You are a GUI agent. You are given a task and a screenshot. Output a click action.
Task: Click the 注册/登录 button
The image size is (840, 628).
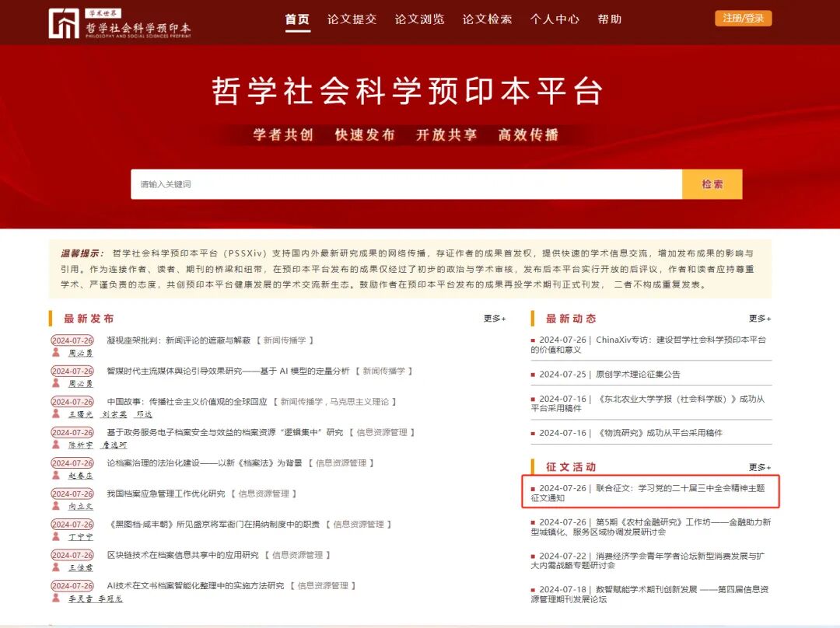click(743, 17)
